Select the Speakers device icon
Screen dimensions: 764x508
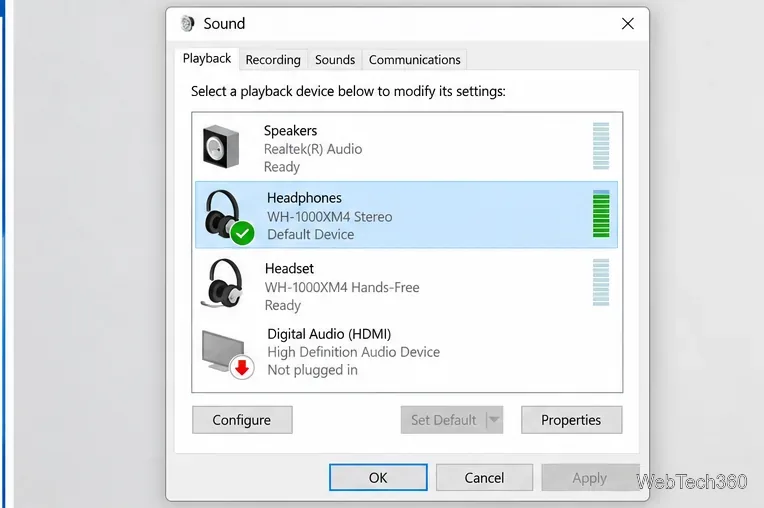221,147
